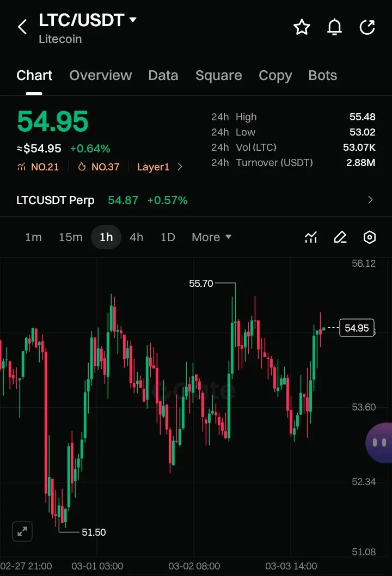The image size is (392, 576).
Task: Open Layer1 category chevron
Action: 180,167
